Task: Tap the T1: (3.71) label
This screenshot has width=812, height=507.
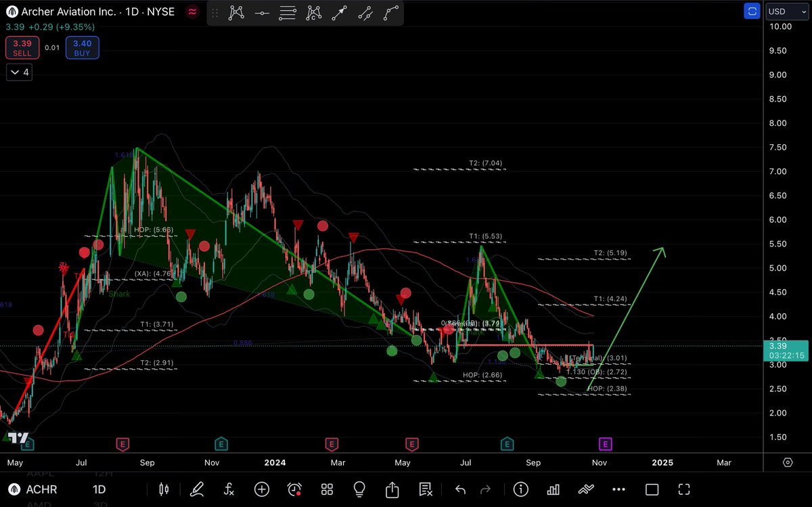Action: pyautogui.click(x=156, y=324)
